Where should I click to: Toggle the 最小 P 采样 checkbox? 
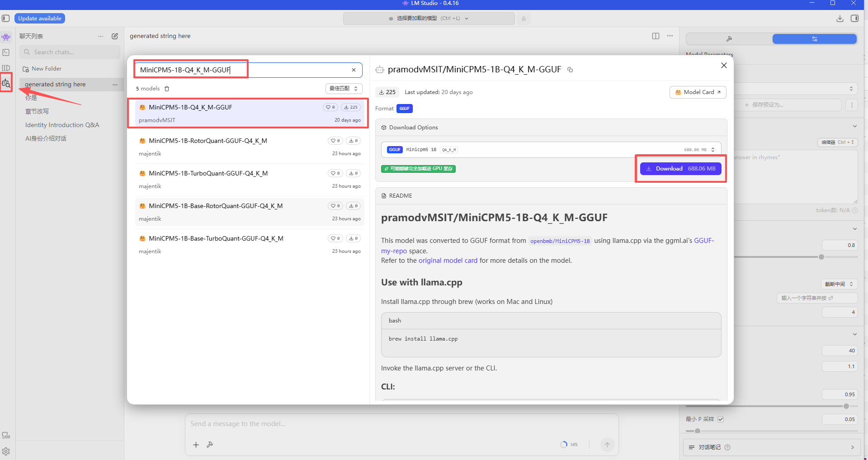click(721, 419)
